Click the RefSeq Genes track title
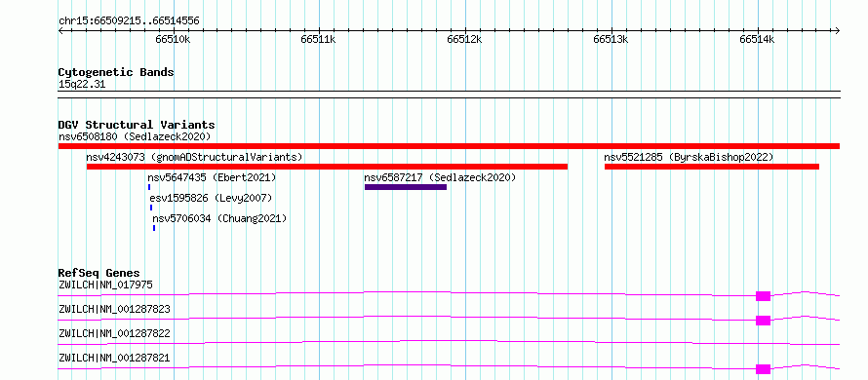This screenshot has height=380, width=868. 99,273
